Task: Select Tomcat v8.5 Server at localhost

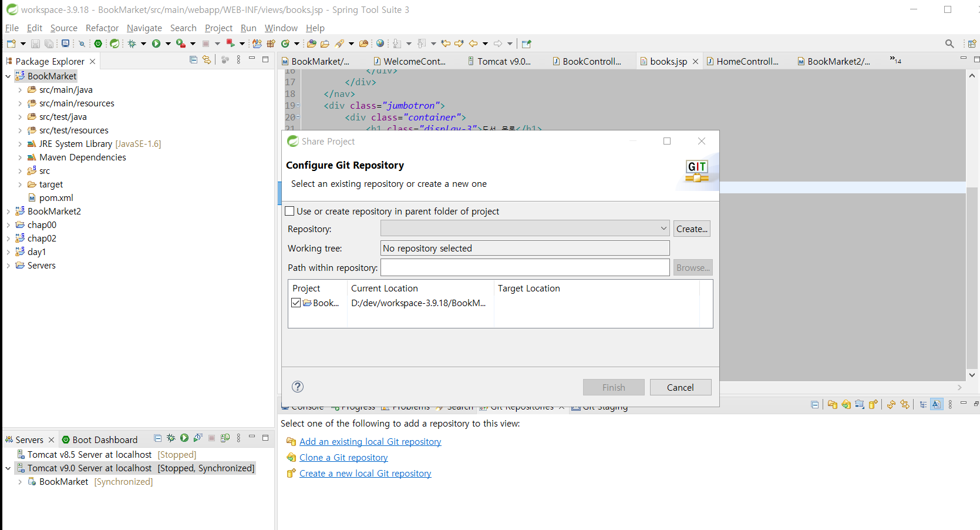Action: [x=106, y=455]
